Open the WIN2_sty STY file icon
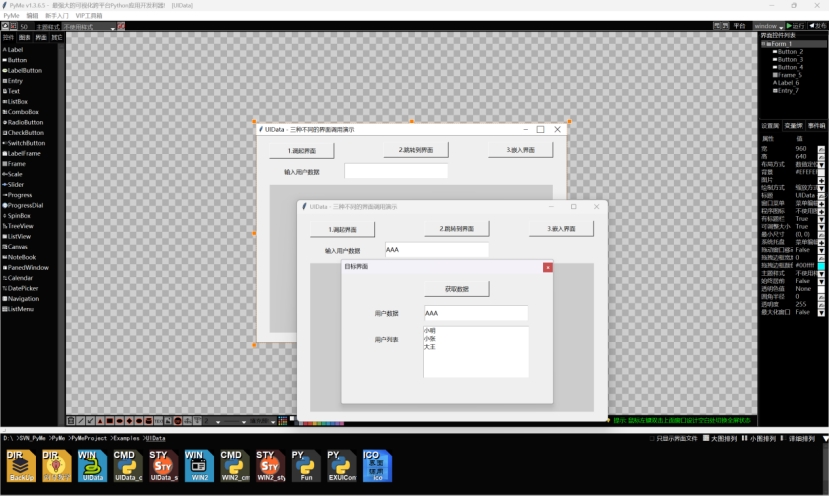This screenshot has width=830, height=496. pos(270,466)
